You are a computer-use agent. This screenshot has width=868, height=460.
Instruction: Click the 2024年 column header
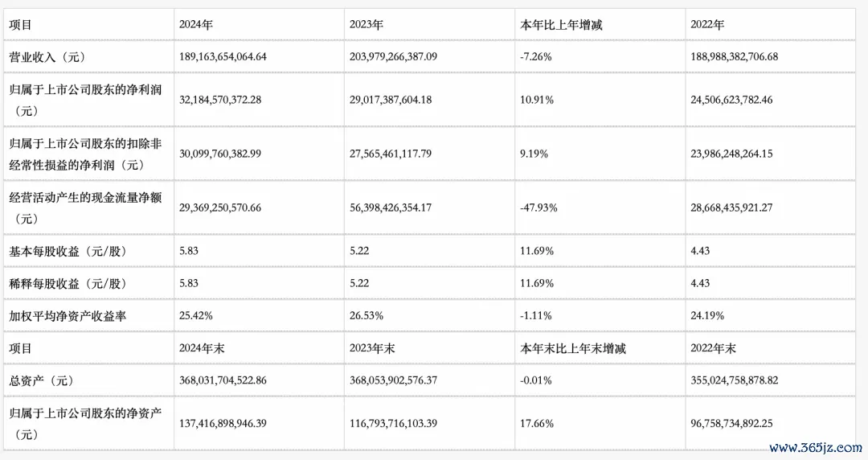(x=259, y=24)
